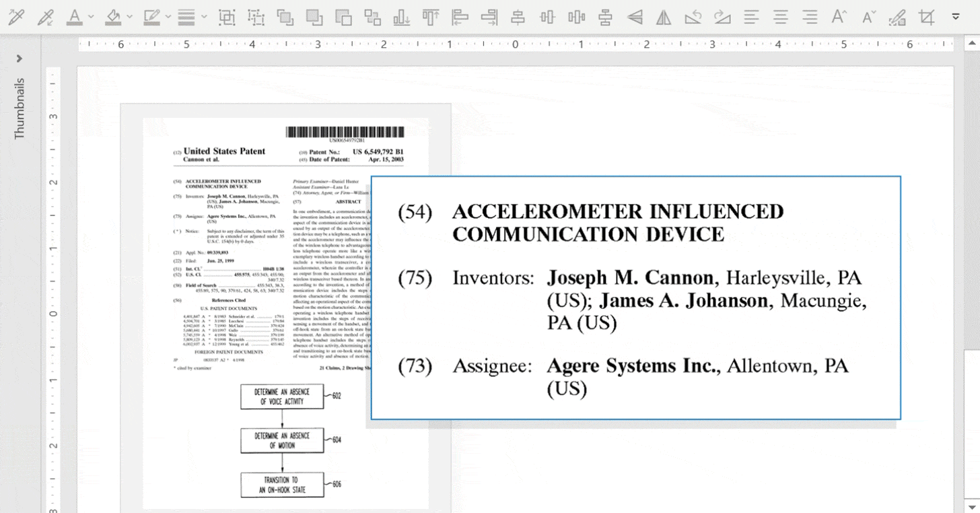
Task: Click the apply style eyedropper icon
Action: 45,17
